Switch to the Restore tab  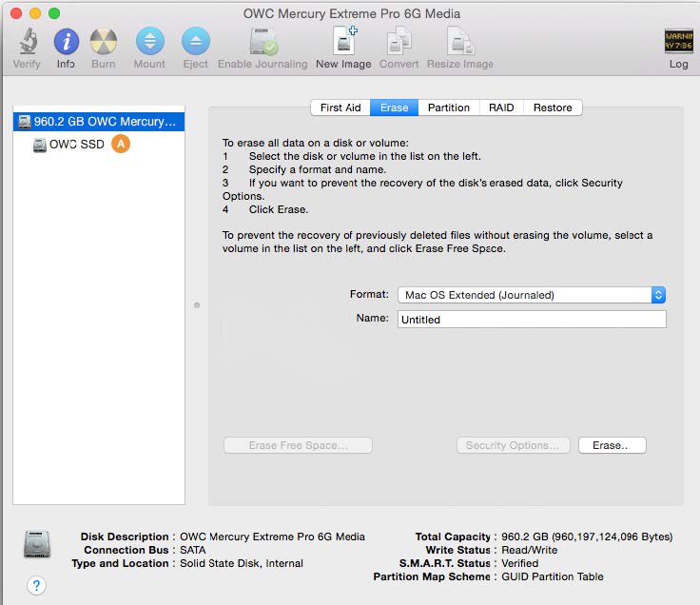(x=553, y=107)
